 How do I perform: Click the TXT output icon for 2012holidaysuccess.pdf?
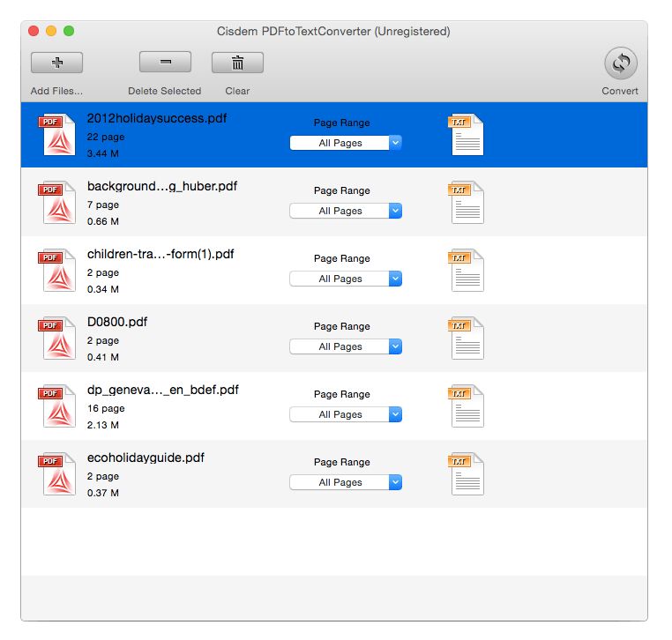[467, 135]
